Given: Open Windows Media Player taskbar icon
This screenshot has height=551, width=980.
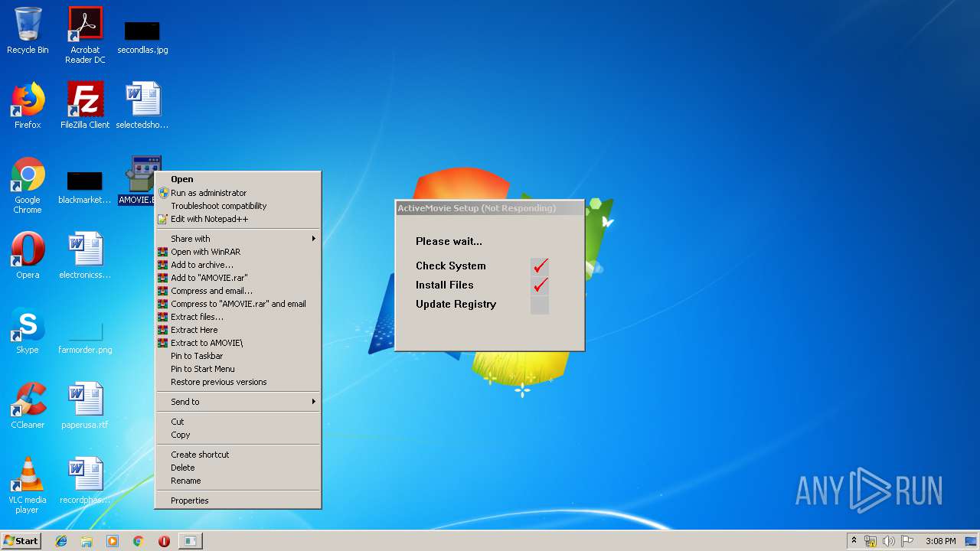Looking at the screenshot, I should [x=113, y=541].
